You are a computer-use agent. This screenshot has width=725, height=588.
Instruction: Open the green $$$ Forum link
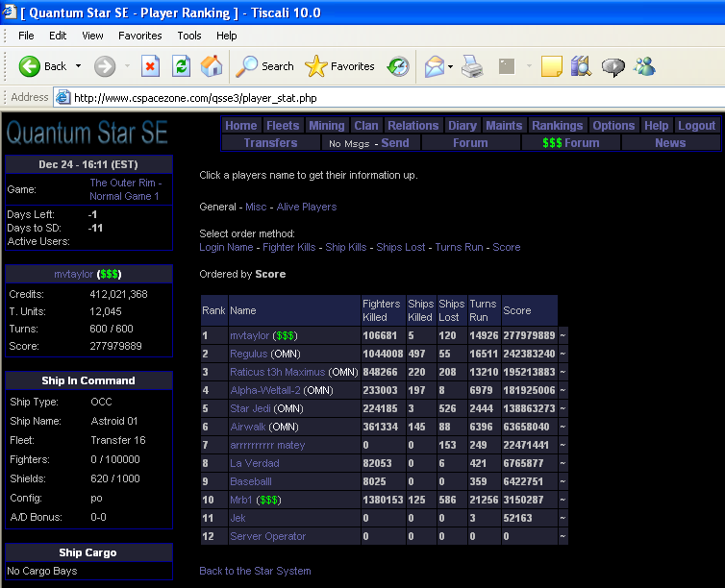pyautogui.click(x=571, y=142)
